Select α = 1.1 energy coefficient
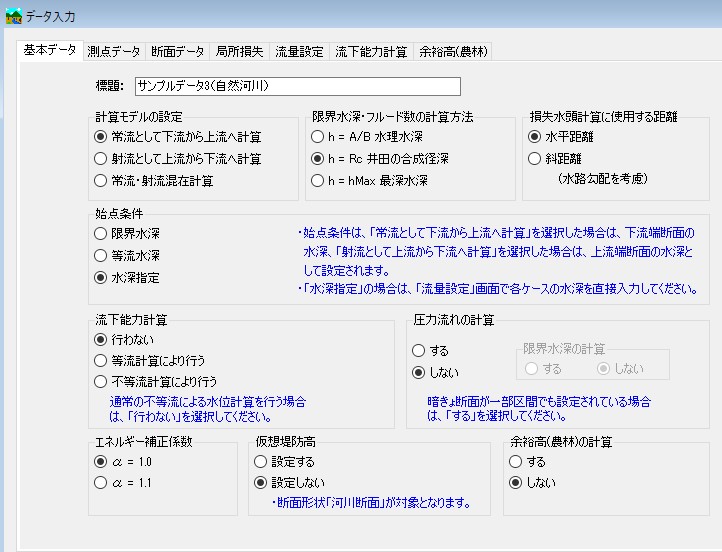The width and height of the screenshot is (722, 552). pos(122,482)
